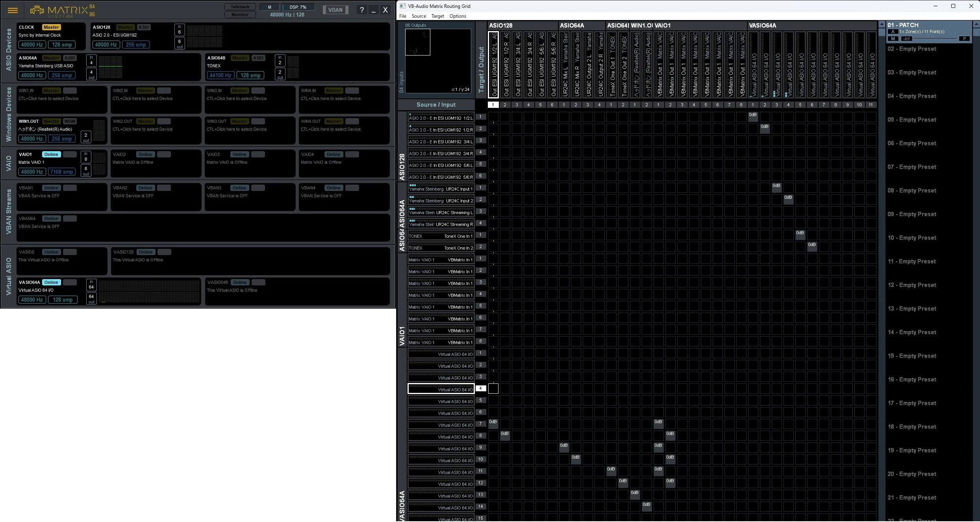Toggle the M mute button in Matrix header
The width and height of the screenshot is (980, 522).
click(x=270, y=7)
